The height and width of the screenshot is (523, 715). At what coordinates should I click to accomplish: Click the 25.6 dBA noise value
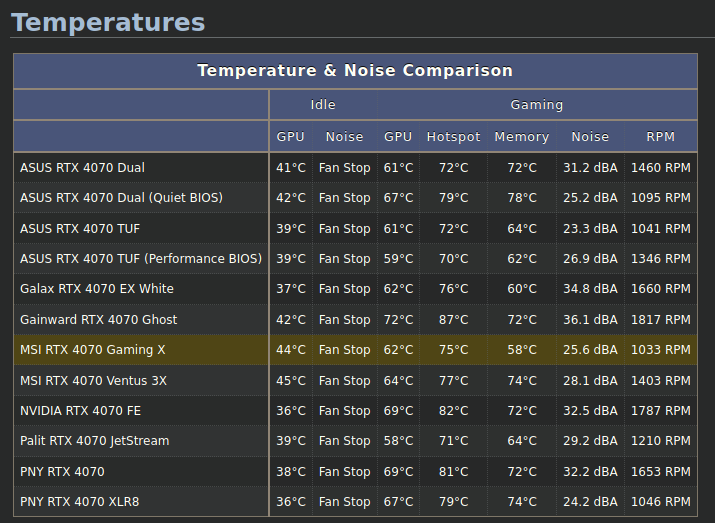pyautogui.click(x=590, y=350)
